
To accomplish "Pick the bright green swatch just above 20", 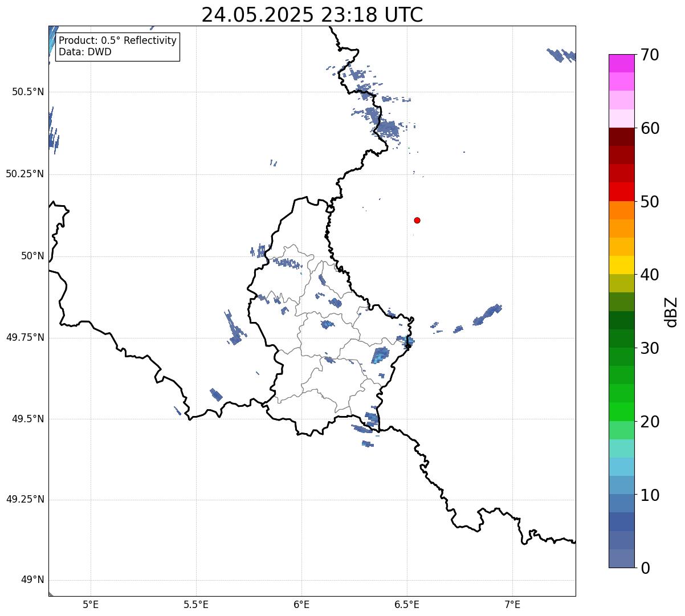I will tap(621, 411).
